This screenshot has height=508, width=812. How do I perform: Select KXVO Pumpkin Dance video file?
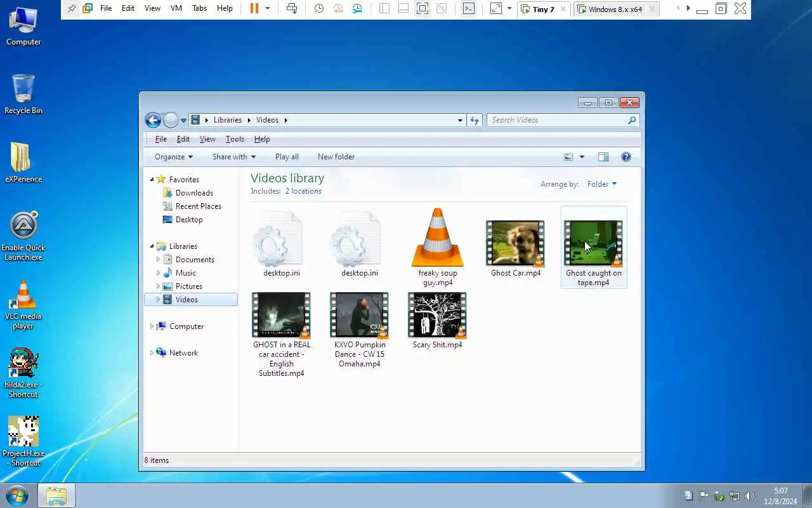tap(360, 330)
